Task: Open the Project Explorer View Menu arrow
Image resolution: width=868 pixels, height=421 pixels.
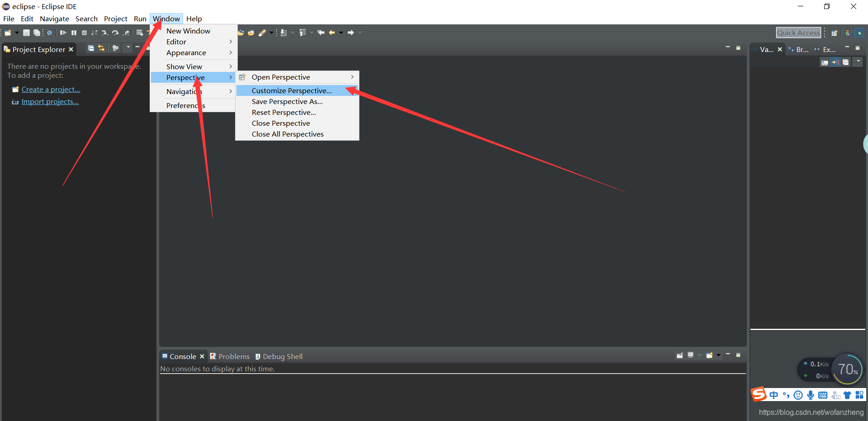Action: pyautogui.click(x=128, y=47)
